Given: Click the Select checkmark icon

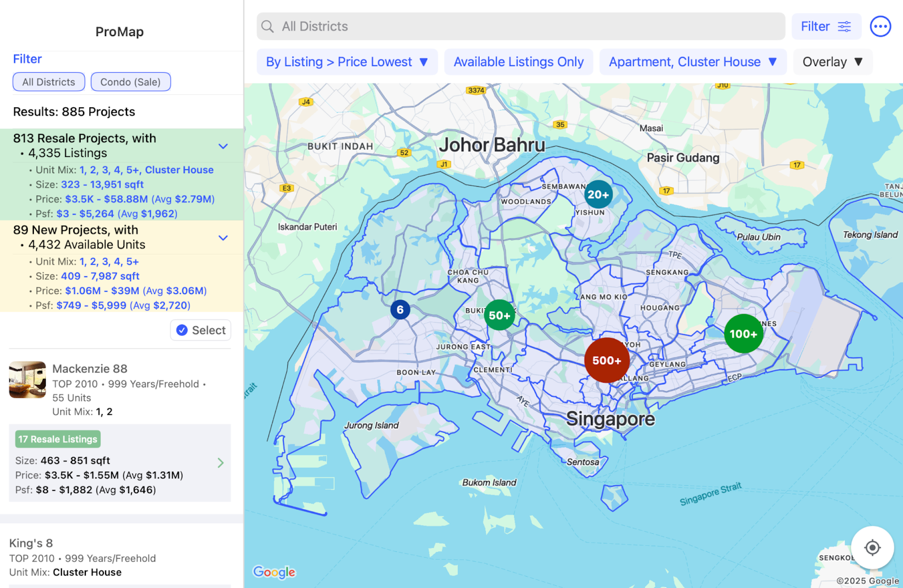Looking at the screenshot, I should (x=182, y=330).
